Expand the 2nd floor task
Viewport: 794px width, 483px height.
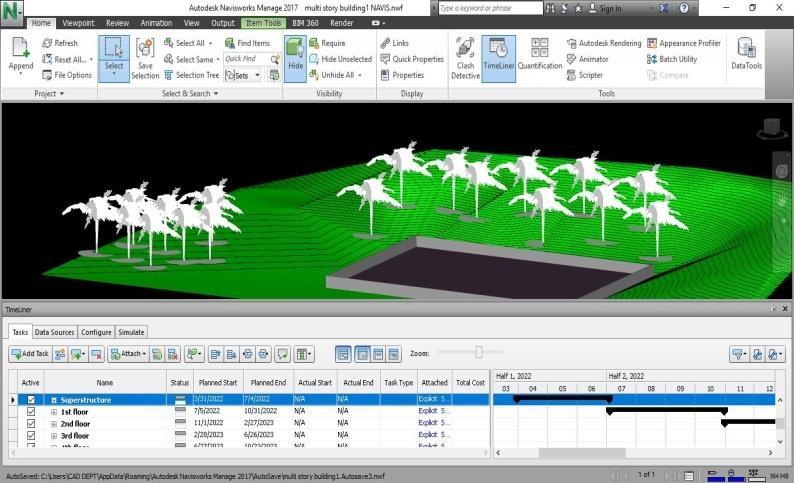pos(54,424)
